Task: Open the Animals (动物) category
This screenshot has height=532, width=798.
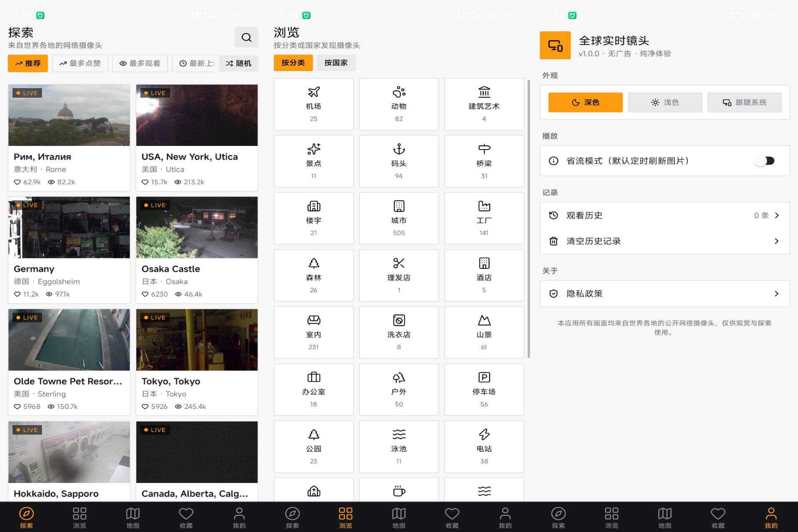Action: click(399, 104)
